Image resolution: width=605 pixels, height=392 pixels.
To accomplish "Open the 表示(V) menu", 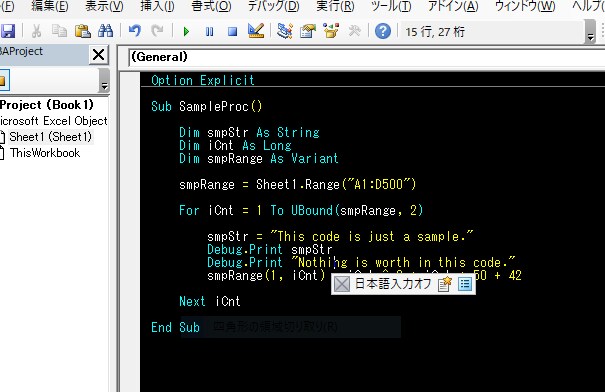I will (104, 6).
